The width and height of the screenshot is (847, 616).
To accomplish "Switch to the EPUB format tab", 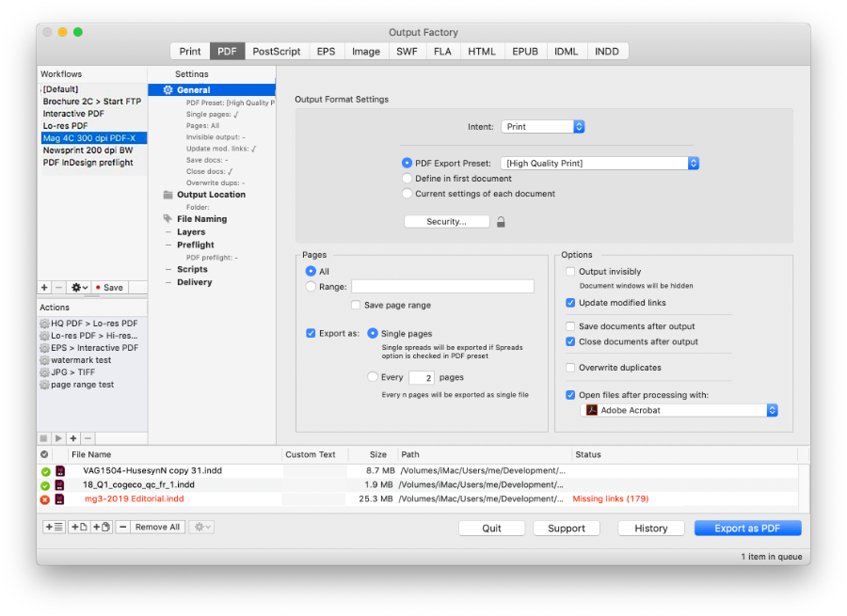I will click(524, 52).
